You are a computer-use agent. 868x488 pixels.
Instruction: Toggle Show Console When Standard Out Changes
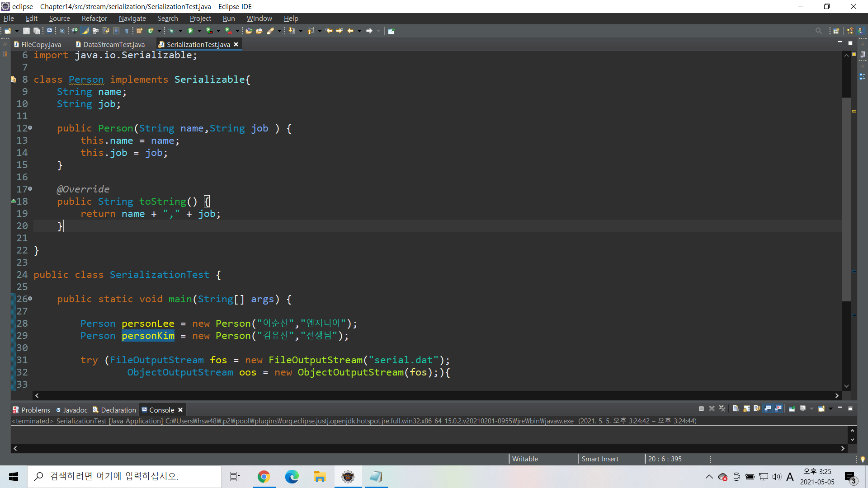click(x=768, y=408)
